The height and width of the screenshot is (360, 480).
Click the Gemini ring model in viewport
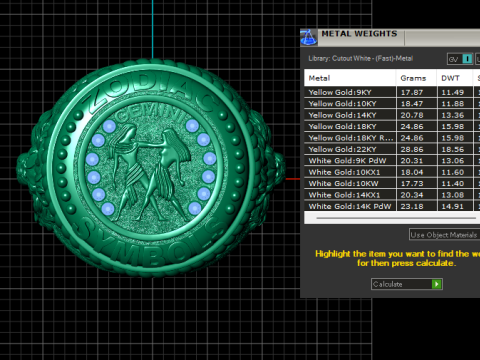pyautogui.click(x=151, y=168)
